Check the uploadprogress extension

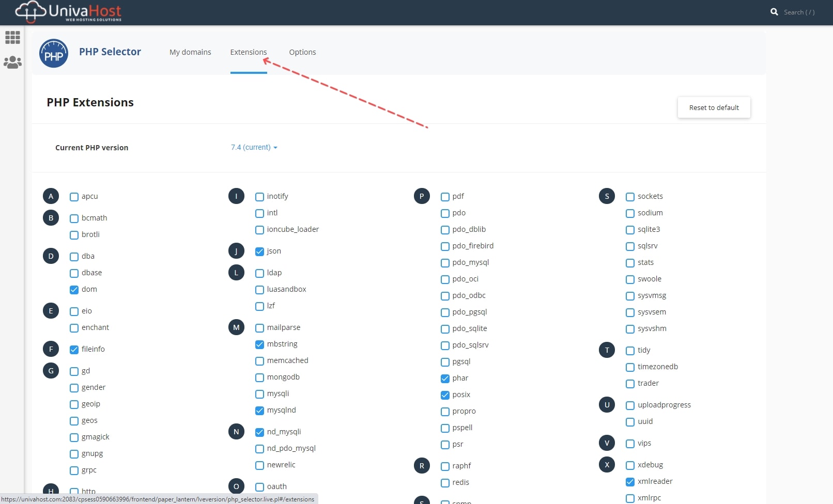(x=630, y=405)
